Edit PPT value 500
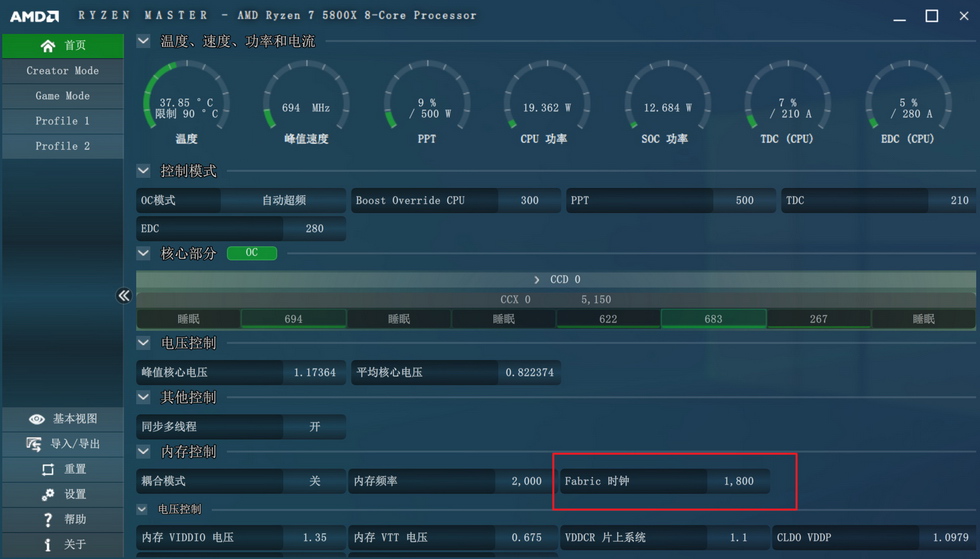This screenshot has width=980, height=559. click(744, 200)
